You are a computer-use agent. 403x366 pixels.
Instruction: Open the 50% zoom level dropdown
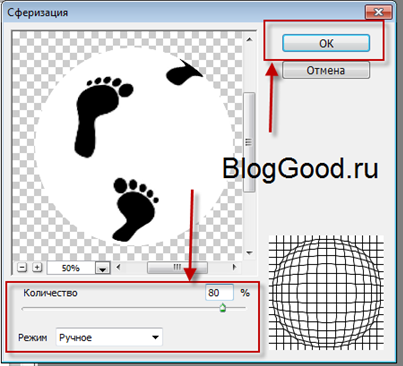point(103,268)
